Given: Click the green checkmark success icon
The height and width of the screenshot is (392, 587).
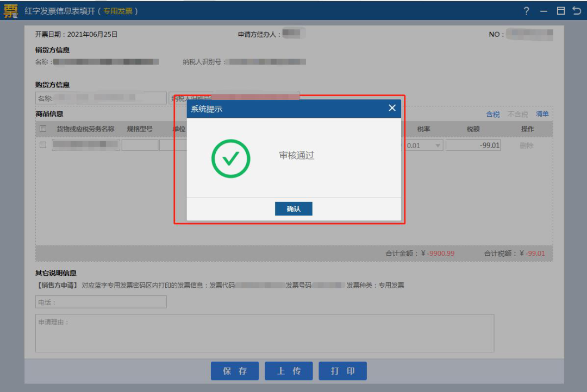Looking at the screenshot, I should tap(230, 159).
